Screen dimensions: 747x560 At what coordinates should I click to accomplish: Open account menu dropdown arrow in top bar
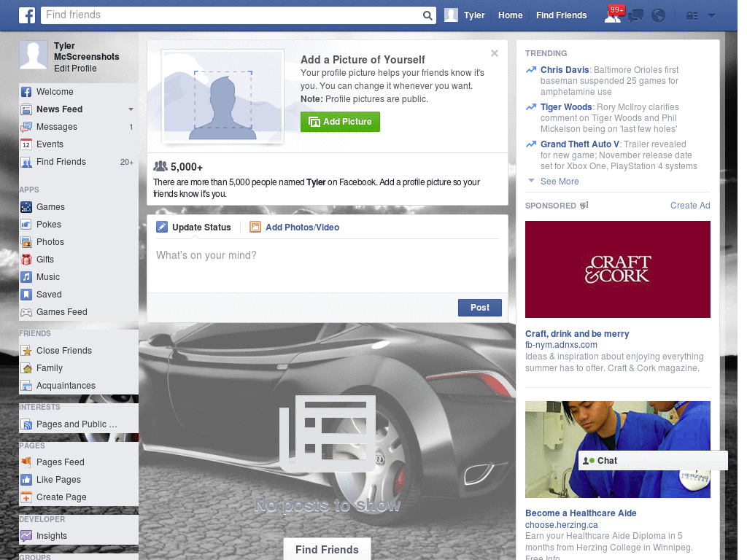[712, 16]
